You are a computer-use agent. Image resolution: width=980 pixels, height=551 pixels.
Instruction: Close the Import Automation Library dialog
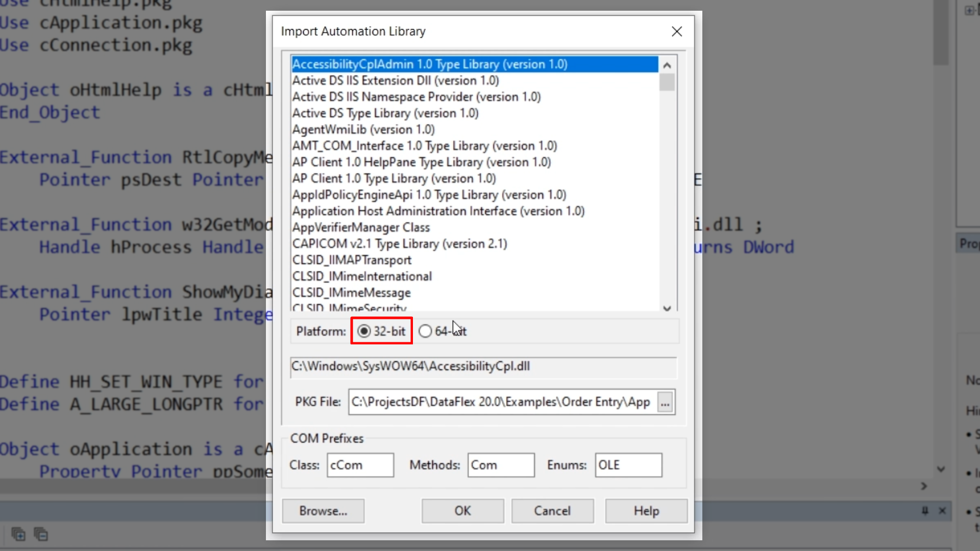pyautogui.click(x=677, y=32)
